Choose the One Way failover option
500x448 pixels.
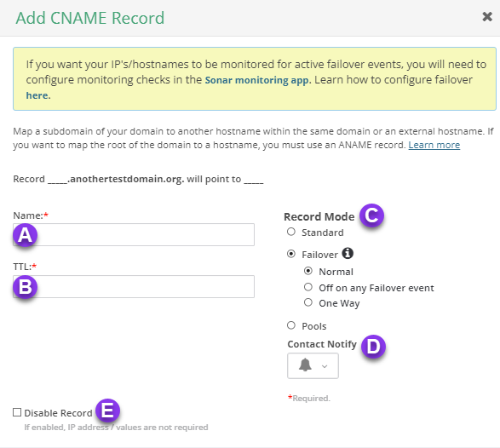coord(308,302)
